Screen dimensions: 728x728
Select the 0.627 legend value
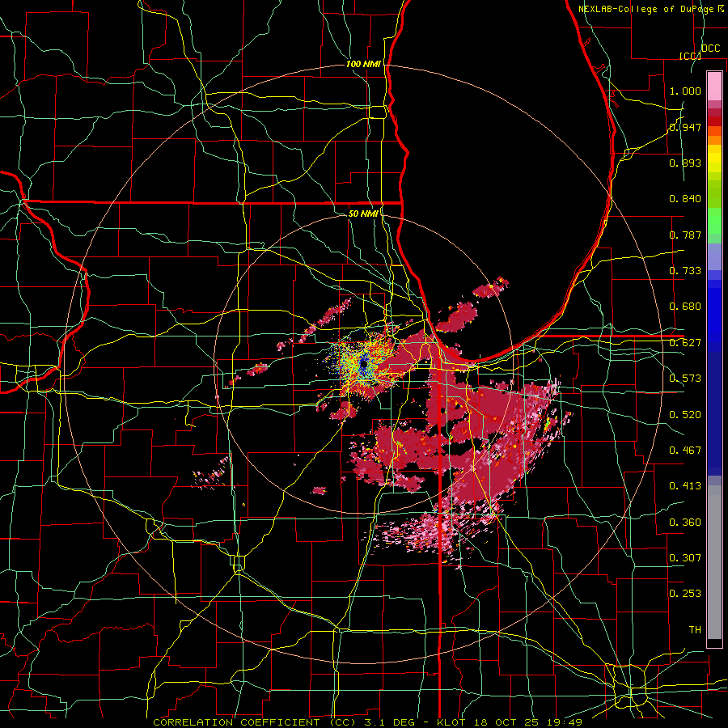point(685,343)
